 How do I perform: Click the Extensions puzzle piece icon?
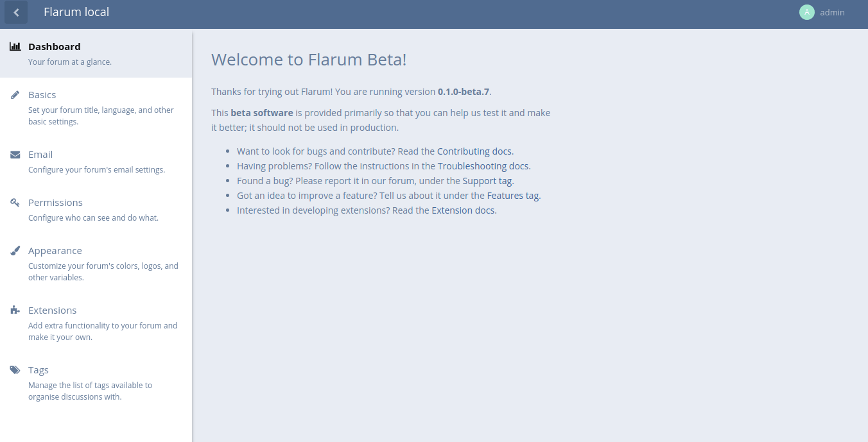(15, 310)
